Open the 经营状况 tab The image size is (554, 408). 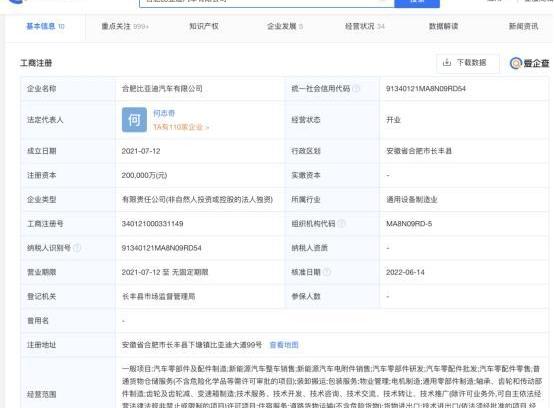click(364, 26)
